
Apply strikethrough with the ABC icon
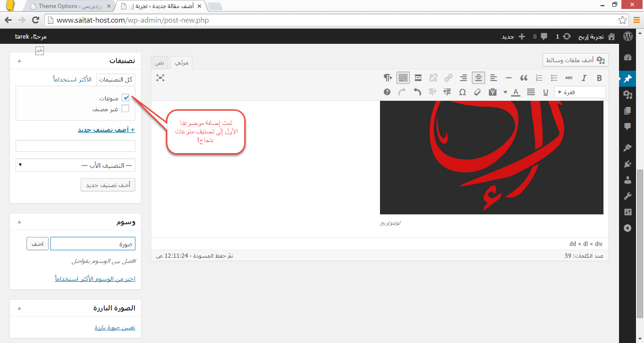[569, 78]
